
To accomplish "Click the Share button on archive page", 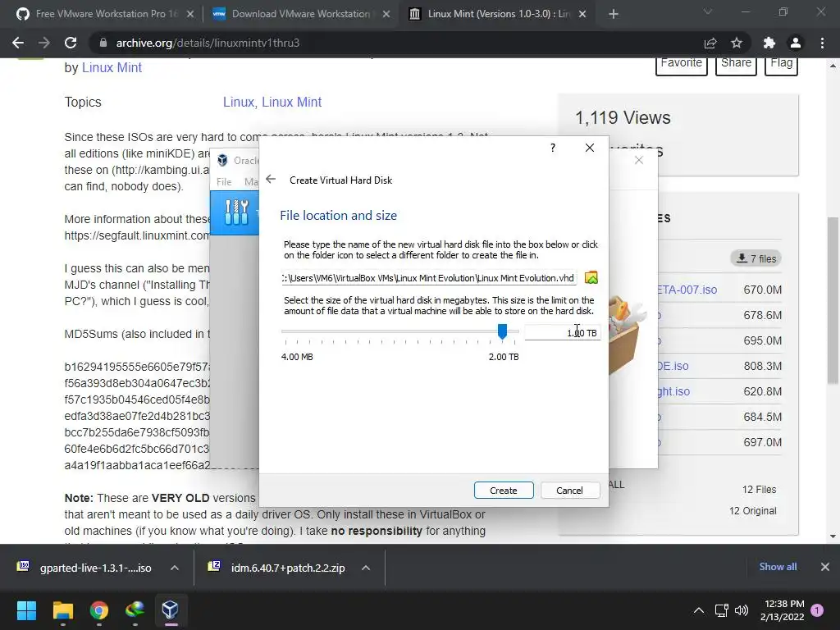I will click(736, 64).
